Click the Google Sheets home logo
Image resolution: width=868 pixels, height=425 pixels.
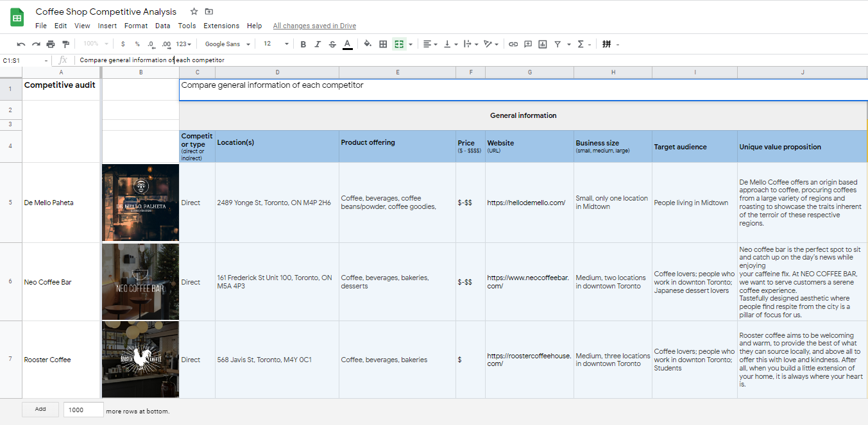pos(17,17)
